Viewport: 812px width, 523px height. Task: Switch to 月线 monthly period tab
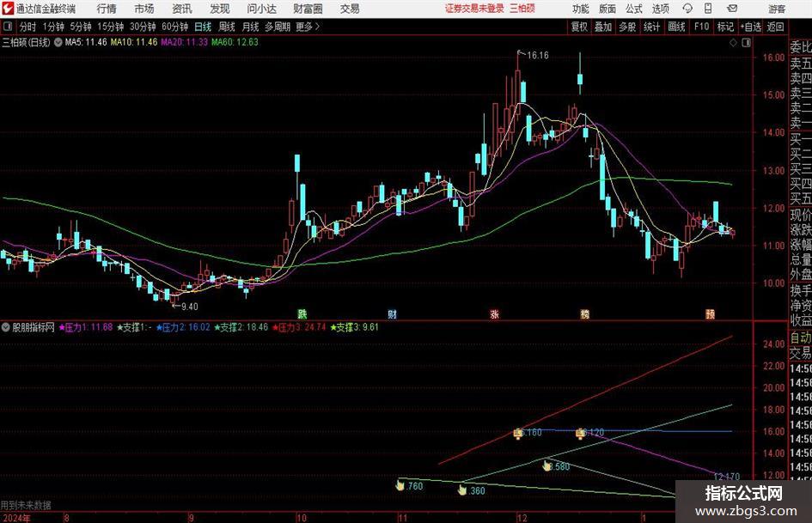click(x=250, y=27)
